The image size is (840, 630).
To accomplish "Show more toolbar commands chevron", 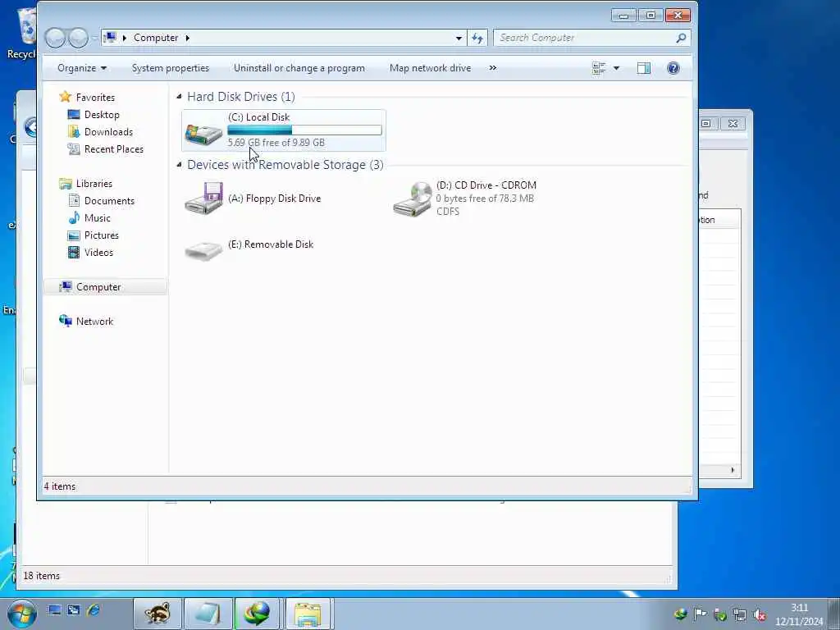I will 493,68.
